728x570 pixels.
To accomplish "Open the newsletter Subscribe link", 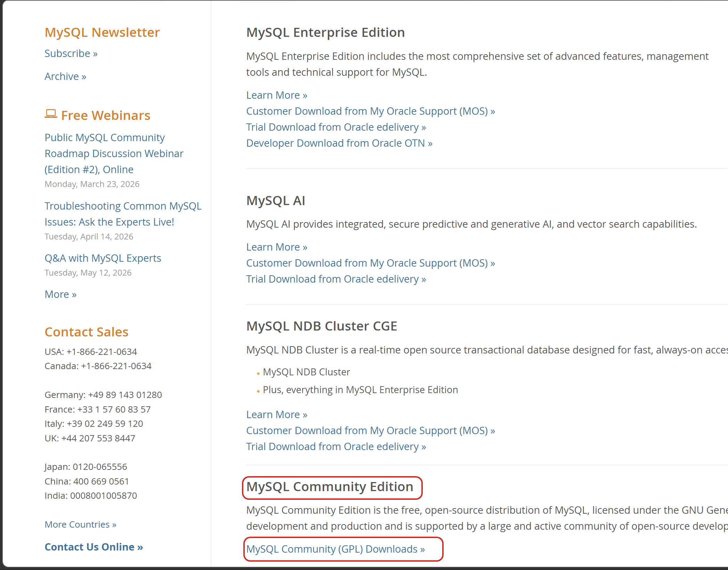I will [x=71, y=54].
